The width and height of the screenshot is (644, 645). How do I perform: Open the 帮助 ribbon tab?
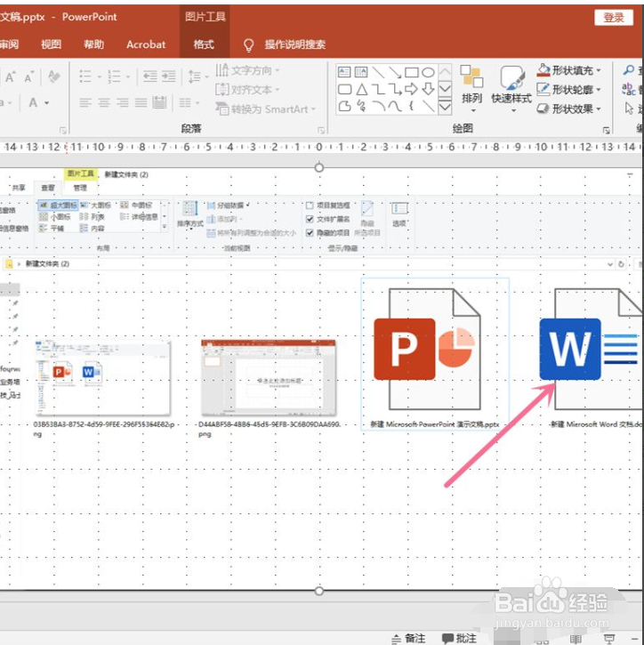tap(93, 44)
